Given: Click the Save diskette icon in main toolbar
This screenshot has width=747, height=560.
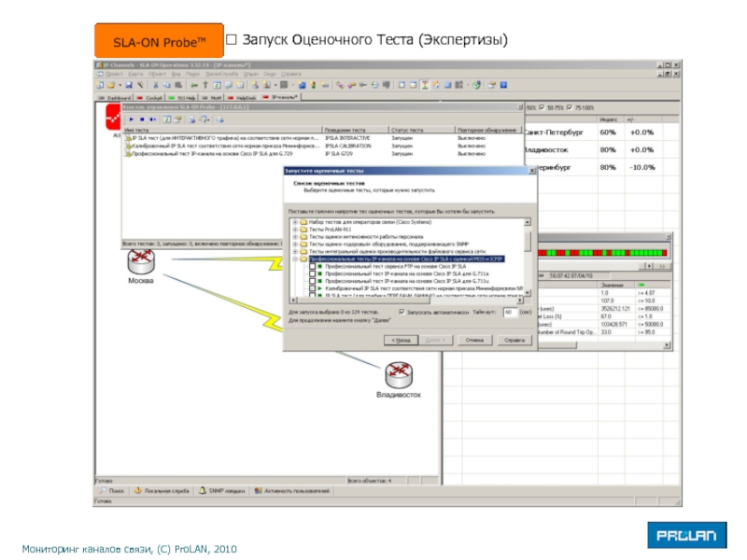Looking at the screenshot, I should 129,85.
